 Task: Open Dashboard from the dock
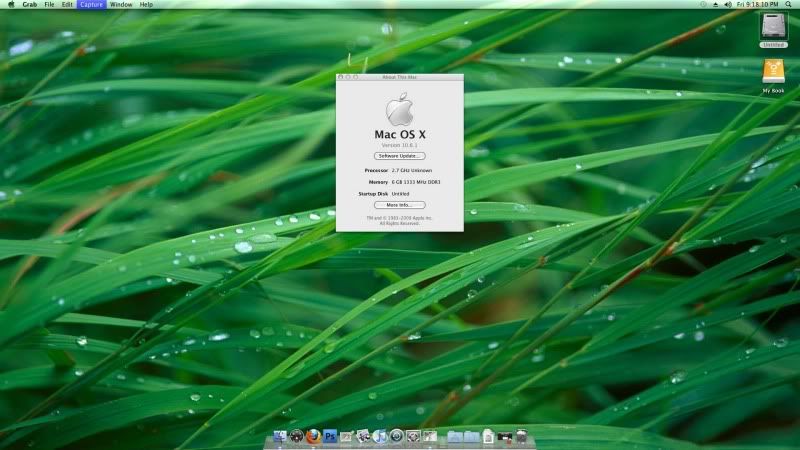(x=296, y=436)
